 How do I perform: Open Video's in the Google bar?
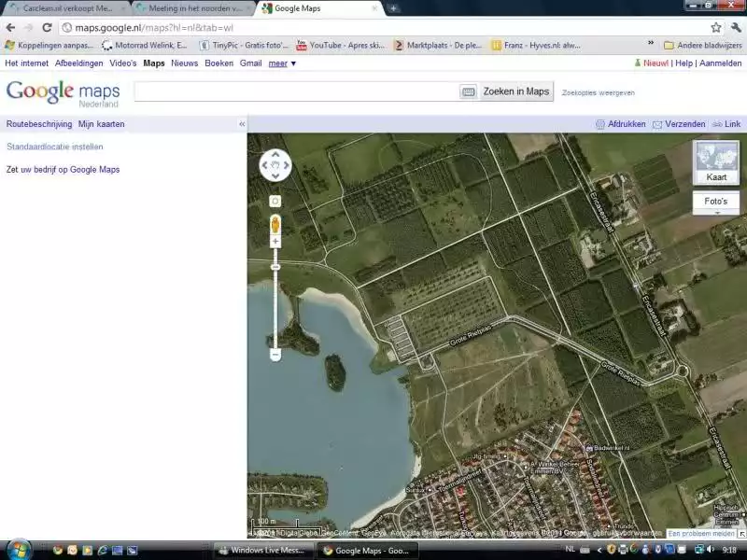click(123, 63)
